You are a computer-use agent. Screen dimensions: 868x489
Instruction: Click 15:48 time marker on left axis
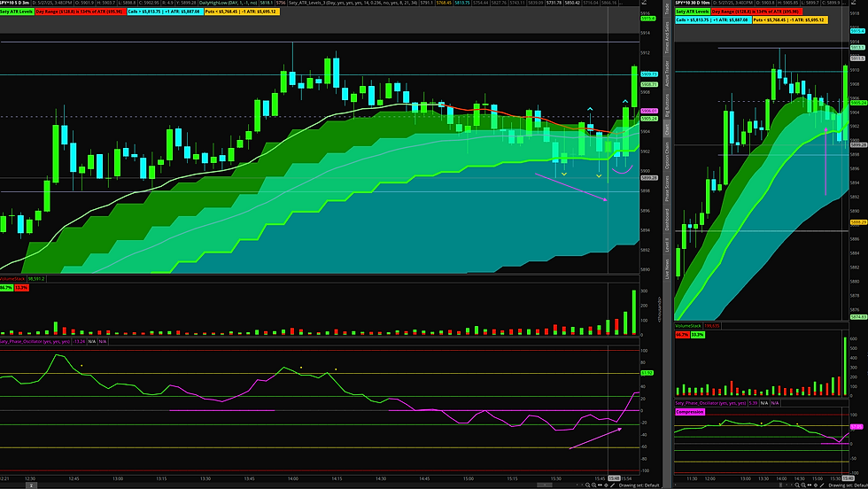614,478
